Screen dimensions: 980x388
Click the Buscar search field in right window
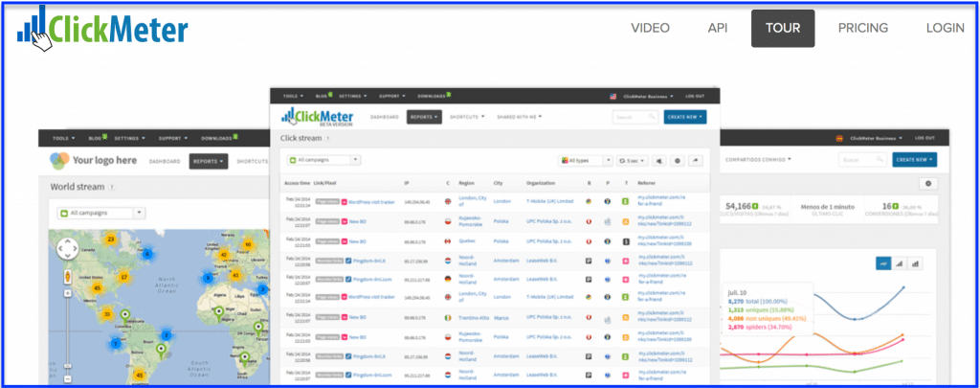(862, 160)
